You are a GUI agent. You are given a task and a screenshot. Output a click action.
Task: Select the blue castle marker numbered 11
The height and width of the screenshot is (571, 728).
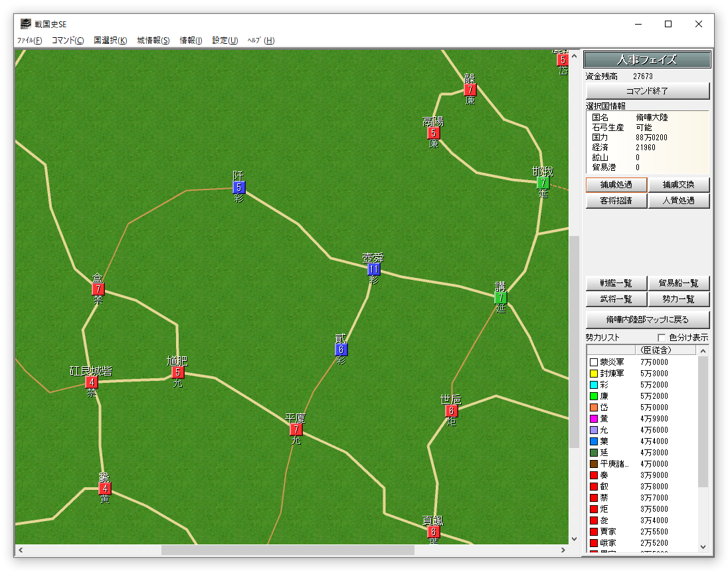pos(373,269)
